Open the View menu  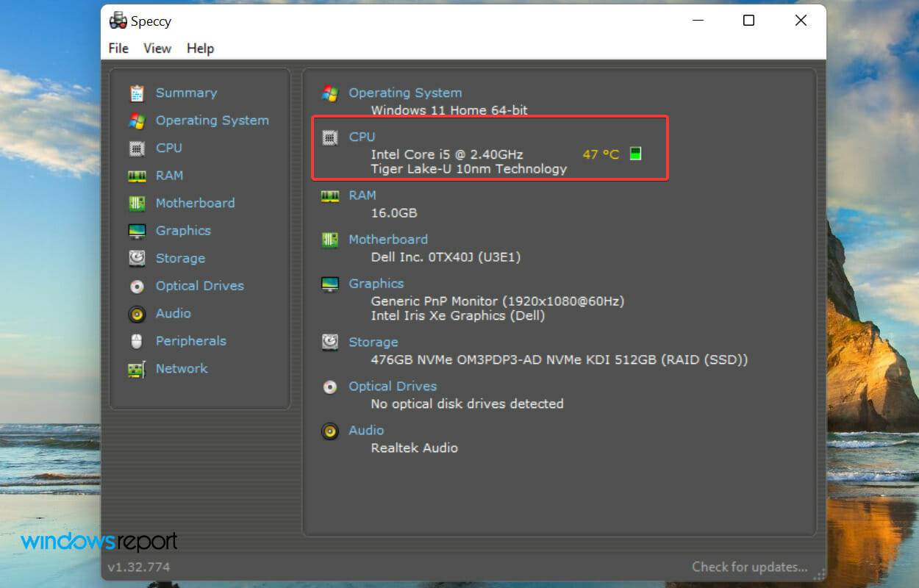click(x=157, y=49)
